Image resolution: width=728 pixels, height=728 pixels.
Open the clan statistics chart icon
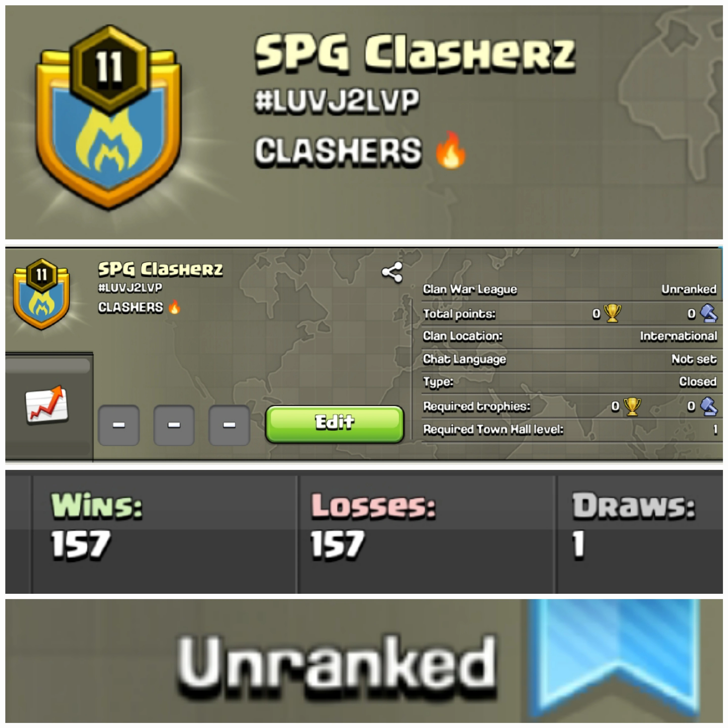coord(47,404)
